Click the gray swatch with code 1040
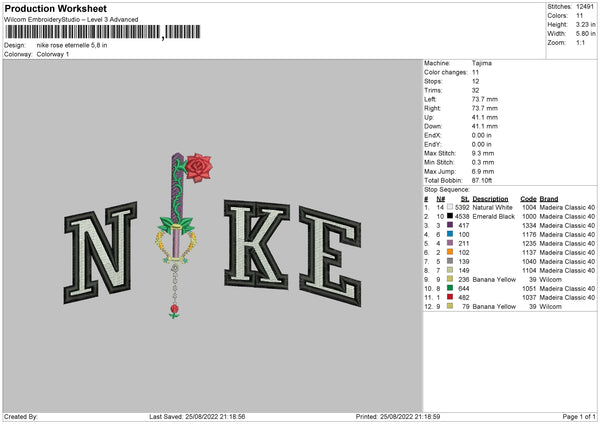The image size is (600, 424). [x=450, y=261]
